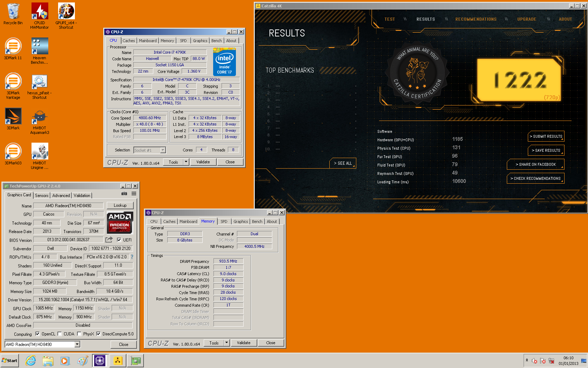Image resolution: width=588 pixels, height=368 pixels.
Task: Click SEE ALL top benchmarks
Action: click(x=343, y=163)
